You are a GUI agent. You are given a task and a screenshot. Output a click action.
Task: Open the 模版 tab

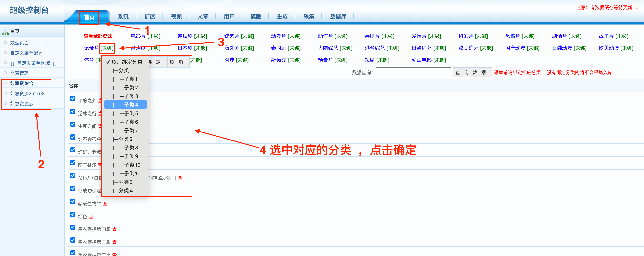tap(255, 16)
